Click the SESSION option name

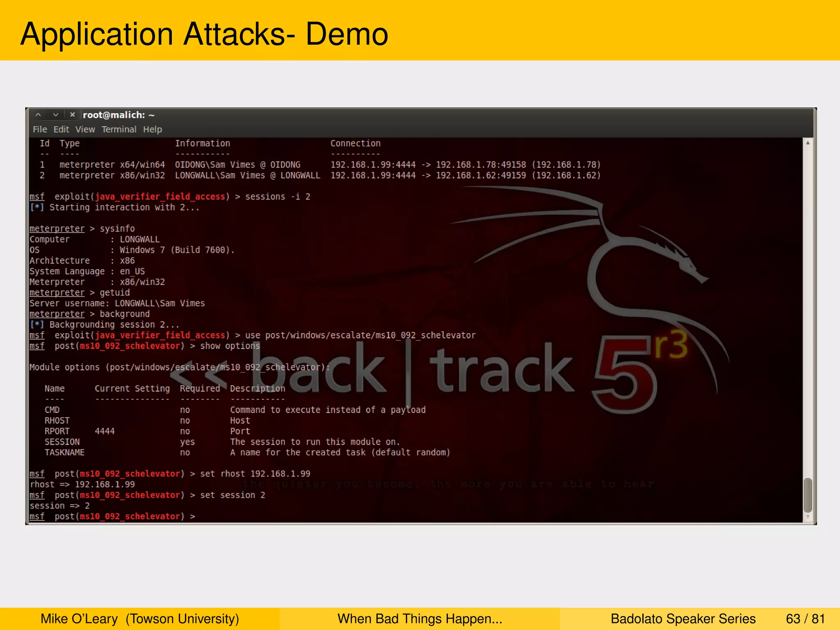click(x=62, y=442)
